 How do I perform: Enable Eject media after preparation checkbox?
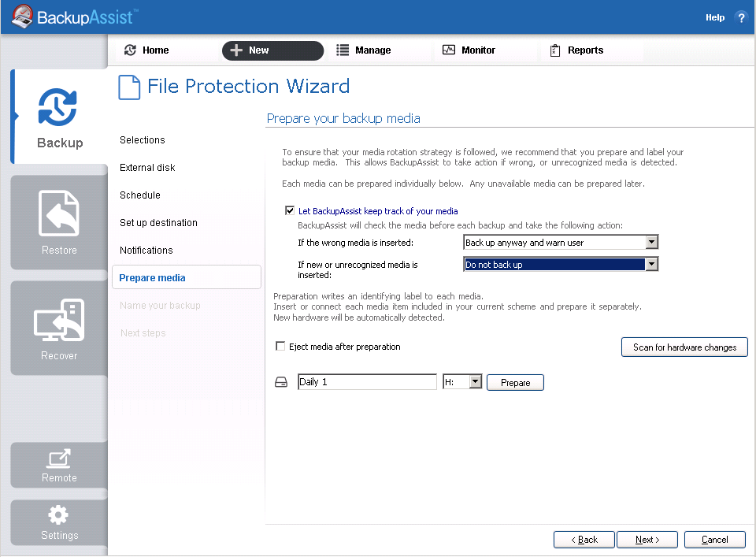pyautogui.click(x=280, y=347)
